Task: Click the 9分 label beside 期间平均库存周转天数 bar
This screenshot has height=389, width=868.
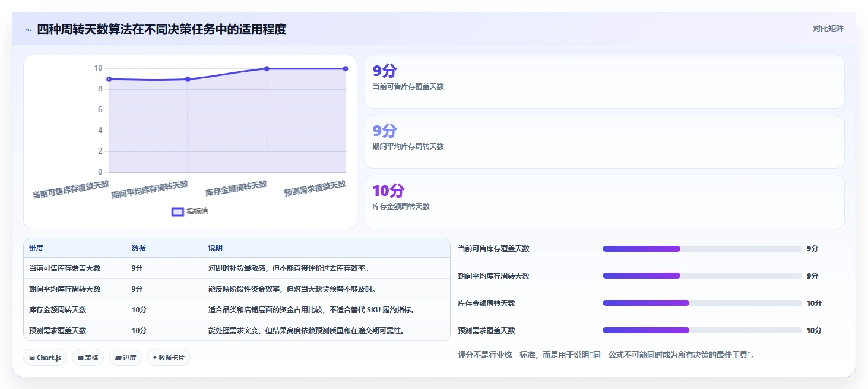Action: pyautogui.click(x=812, y=276)
